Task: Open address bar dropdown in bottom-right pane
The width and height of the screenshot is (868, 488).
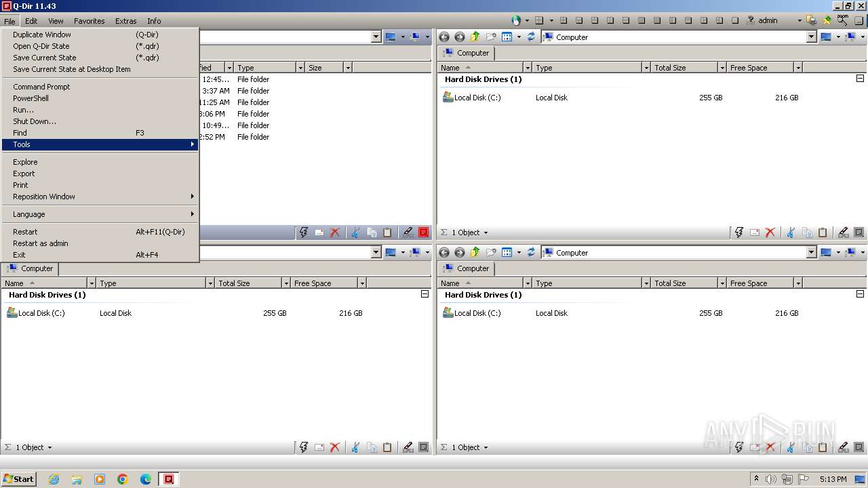Action: click(x=811, y=253)
